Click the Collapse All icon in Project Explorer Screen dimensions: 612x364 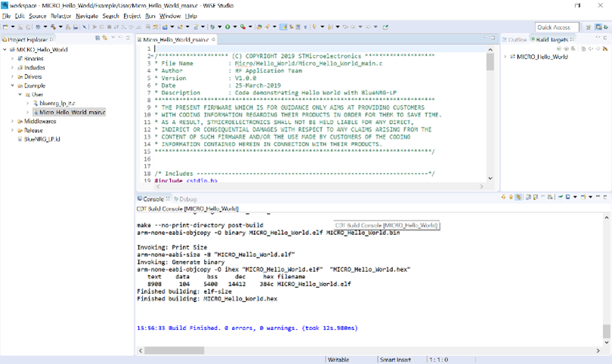click(97, 38)
